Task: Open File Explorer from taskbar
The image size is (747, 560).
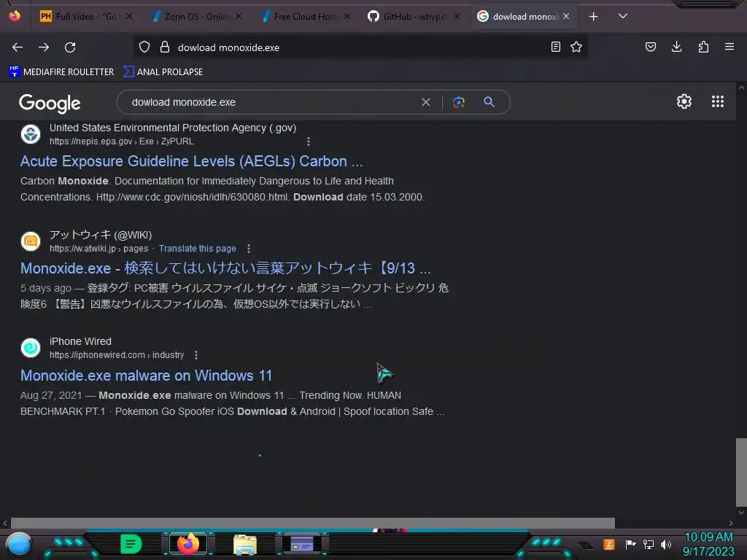Action: pyautogui.click(x=245, y=544)
